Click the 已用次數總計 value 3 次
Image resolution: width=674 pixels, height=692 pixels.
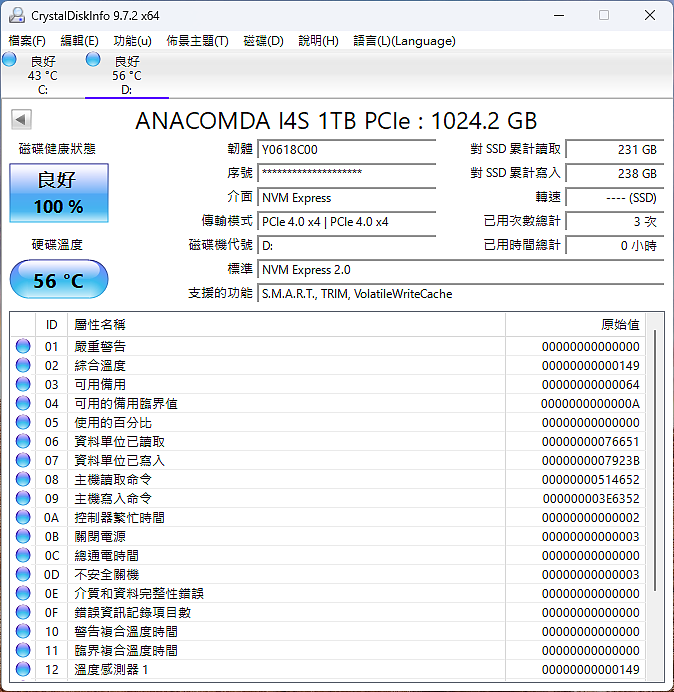pos(615,221)
